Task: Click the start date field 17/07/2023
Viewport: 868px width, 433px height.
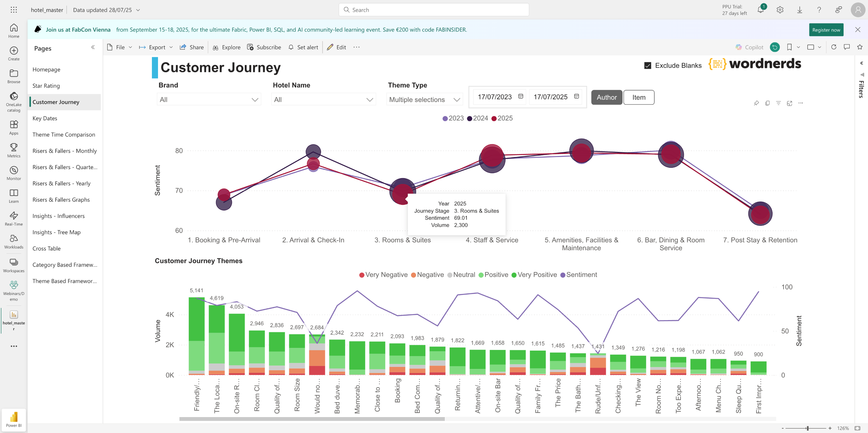Action: coord(495,97)
